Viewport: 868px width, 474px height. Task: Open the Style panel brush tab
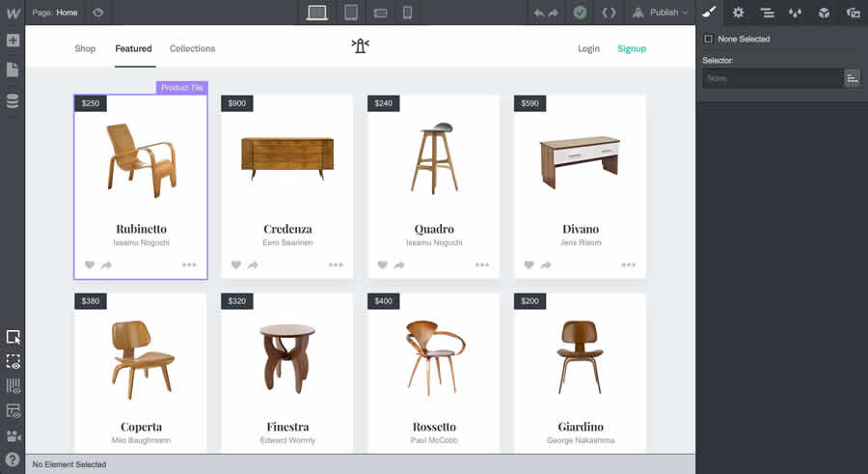click(x=709, y=13)
